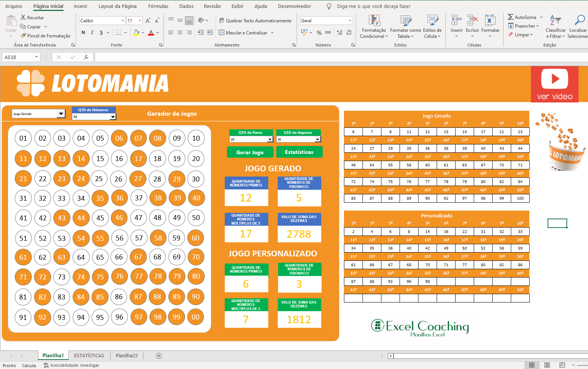Open the Dados ribbon tab
Viewport: 588px width, 369px height.
186,6
